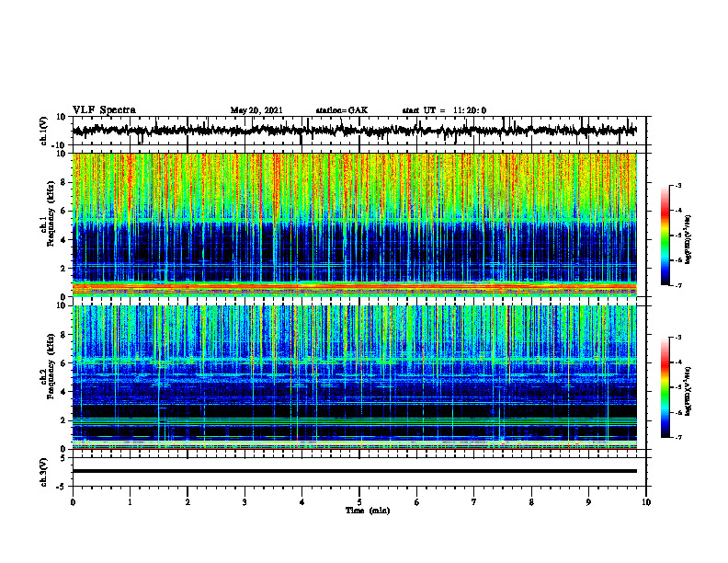Image resolution: width=728 pixels, height=563 pixels.
Task: Click the "start UT = 11:20:0" header text
Action: (x=444, y=110)
